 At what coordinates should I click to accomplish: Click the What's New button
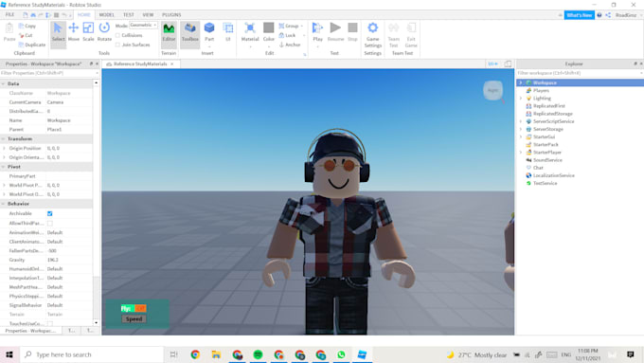(579, 15)
